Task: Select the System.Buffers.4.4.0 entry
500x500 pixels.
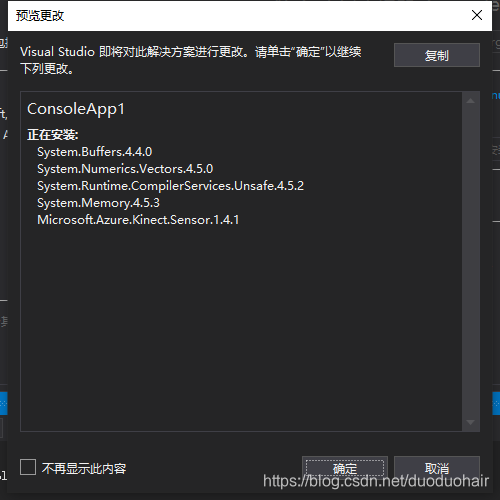Action: [95, 152]
